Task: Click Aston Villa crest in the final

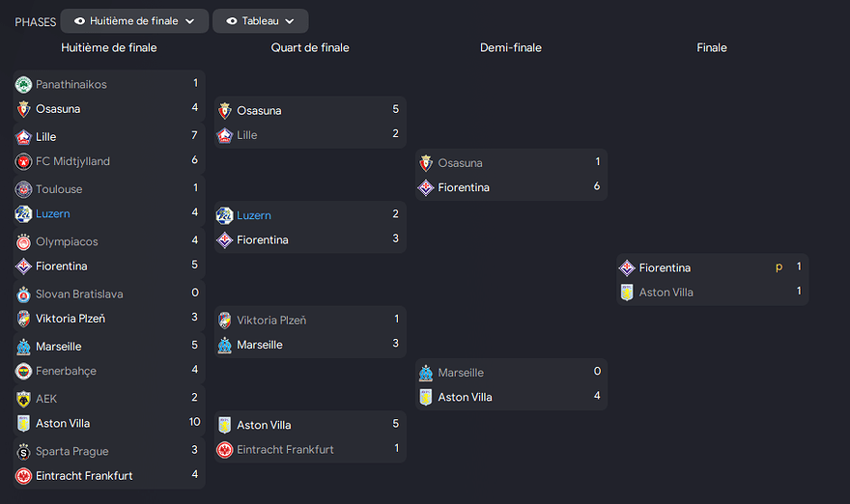Action: [627, 293]
